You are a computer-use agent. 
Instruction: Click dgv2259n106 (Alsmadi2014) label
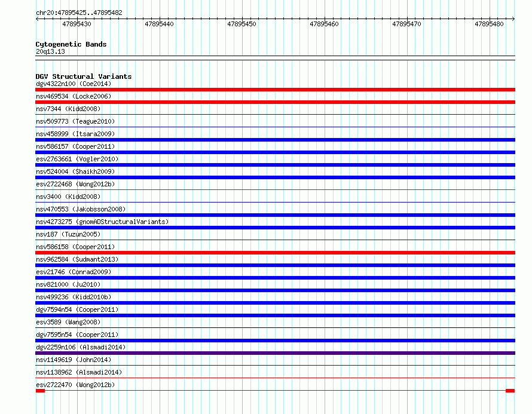tap(81, 347)
